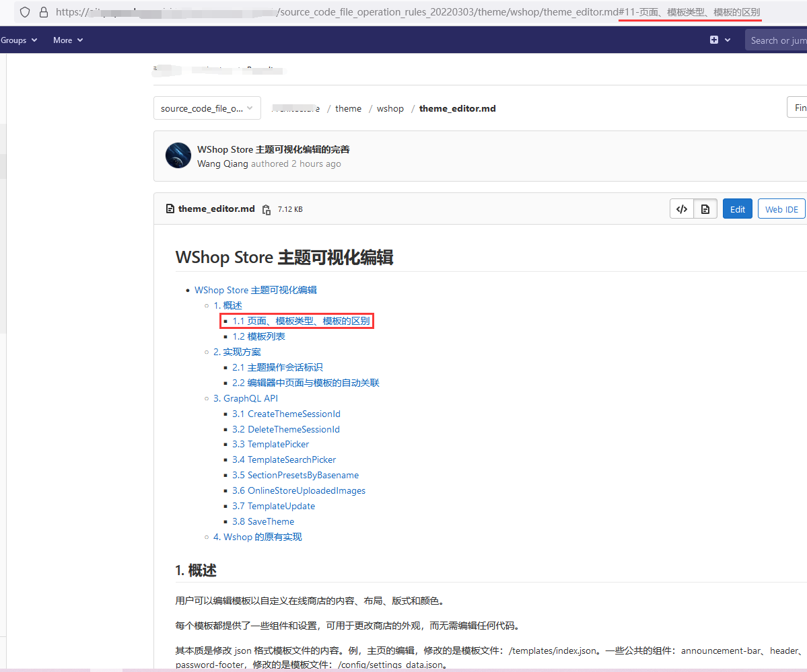The width and height of the screenshot is (807, 672).
Task: Click the plus new item icon
Action: point(714,40)
